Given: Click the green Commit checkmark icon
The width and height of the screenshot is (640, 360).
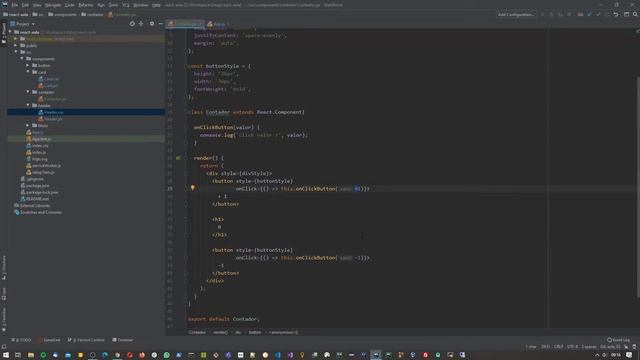Looking at the screenshot, I should coord(598,14).
